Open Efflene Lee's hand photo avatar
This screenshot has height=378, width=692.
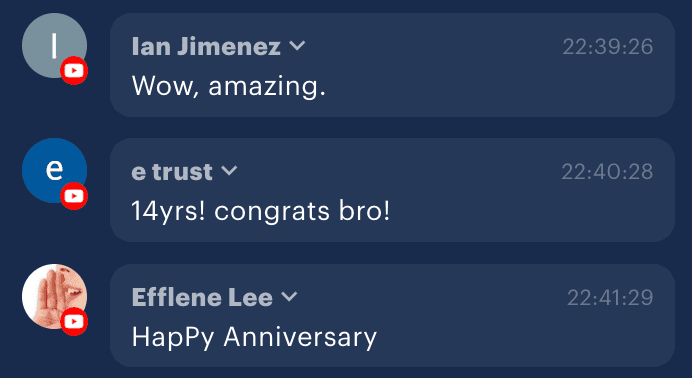tap(54, 296)
